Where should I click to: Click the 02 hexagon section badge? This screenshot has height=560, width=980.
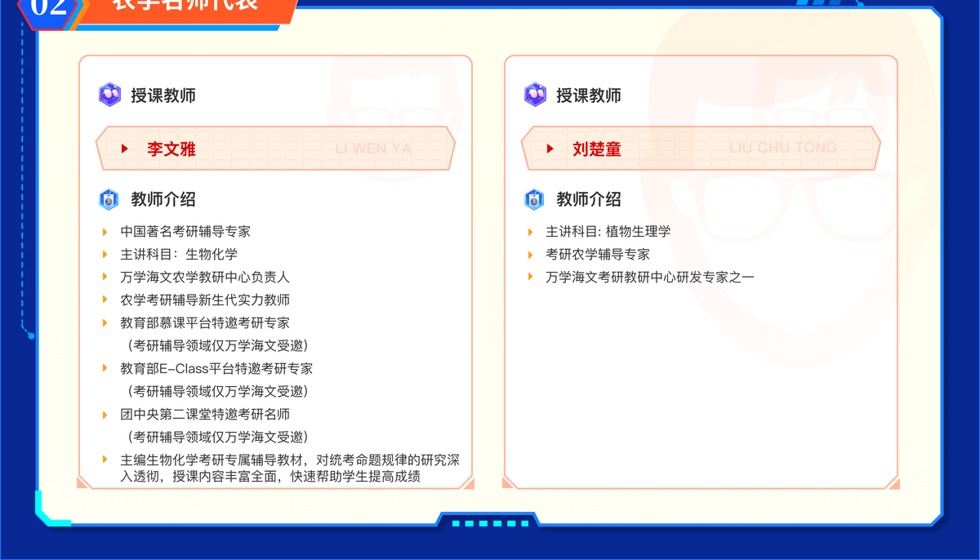49,8
